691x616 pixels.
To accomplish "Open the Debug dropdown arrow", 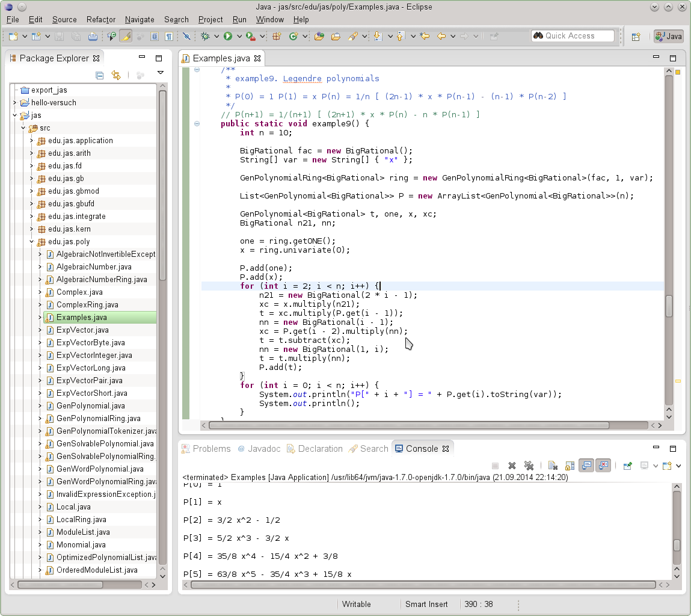I will click(x=217, y=36).
